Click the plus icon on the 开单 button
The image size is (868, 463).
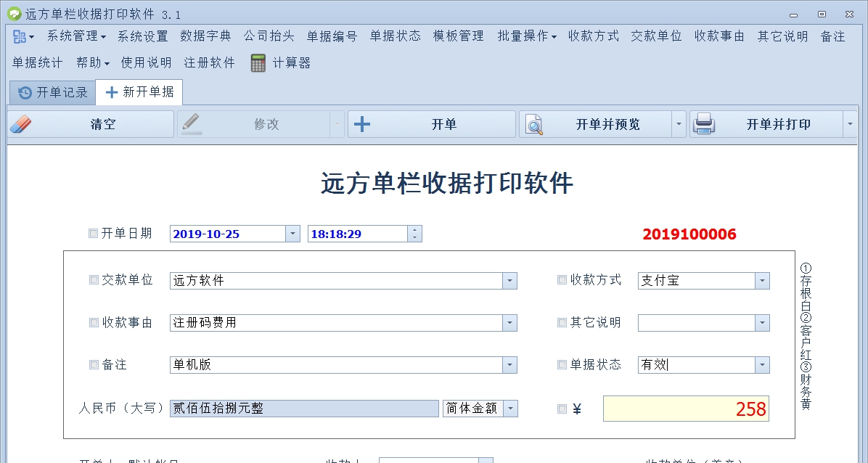(x=361, y=123)
